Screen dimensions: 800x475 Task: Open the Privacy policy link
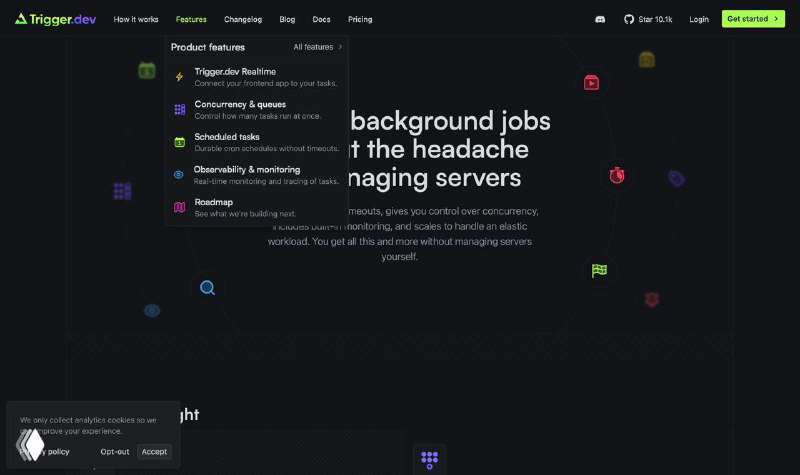[x=44, y=452]
